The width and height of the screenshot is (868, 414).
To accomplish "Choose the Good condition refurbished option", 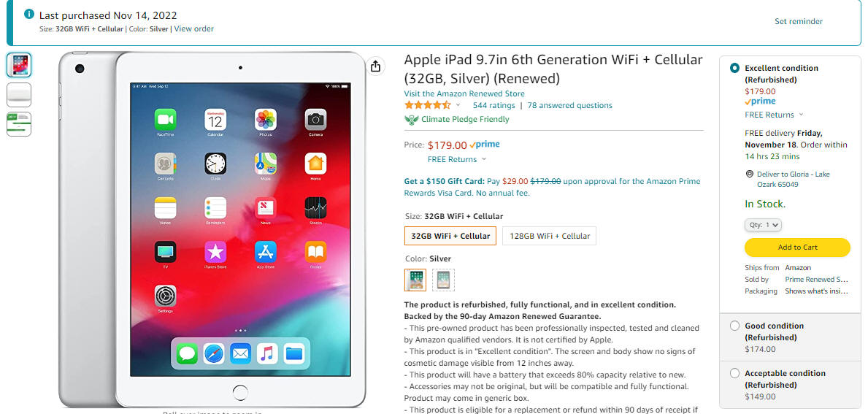I will 791,337.
